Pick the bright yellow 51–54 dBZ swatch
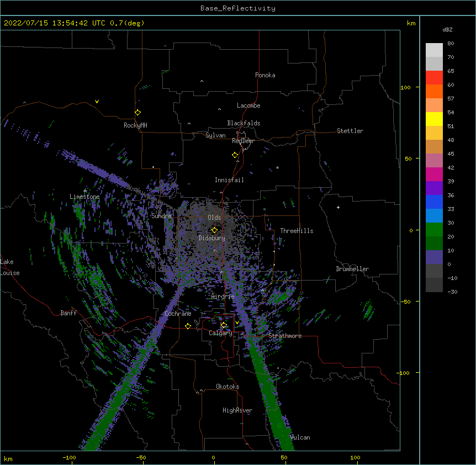 point(434,119)
